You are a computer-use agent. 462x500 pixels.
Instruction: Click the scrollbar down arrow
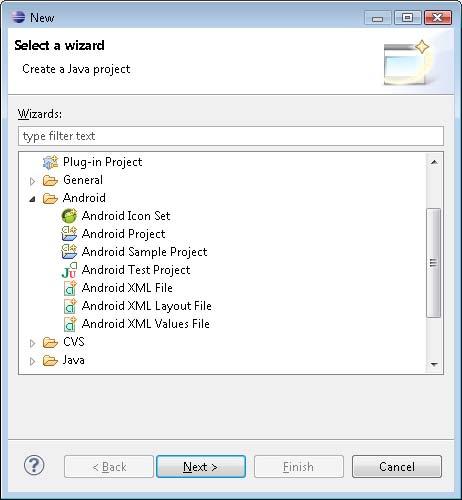tap(434, 364)
